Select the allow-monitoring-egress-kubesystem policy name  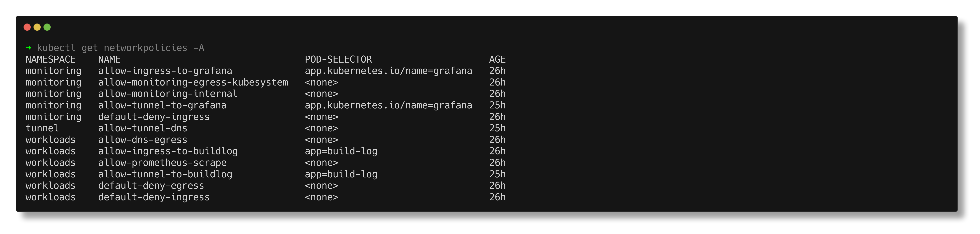pyautogui.click(x=193, y=82)
